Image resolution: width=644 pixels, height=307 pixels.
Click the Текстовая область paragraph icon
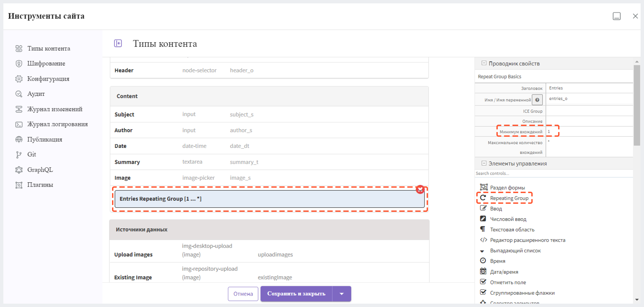483,229
